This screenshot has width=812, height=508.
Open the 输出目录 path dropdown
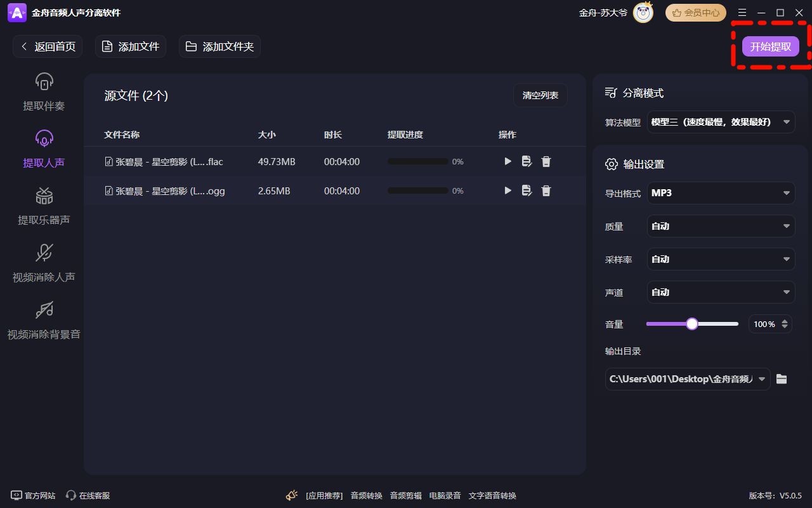coord(688,378)
